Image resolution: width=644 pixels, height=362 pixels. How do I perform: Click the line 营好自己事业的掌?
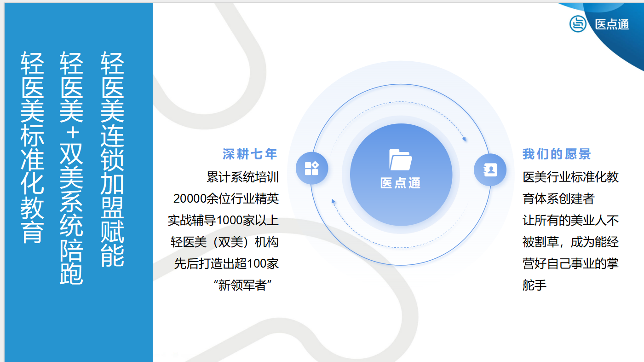(570, 263)
